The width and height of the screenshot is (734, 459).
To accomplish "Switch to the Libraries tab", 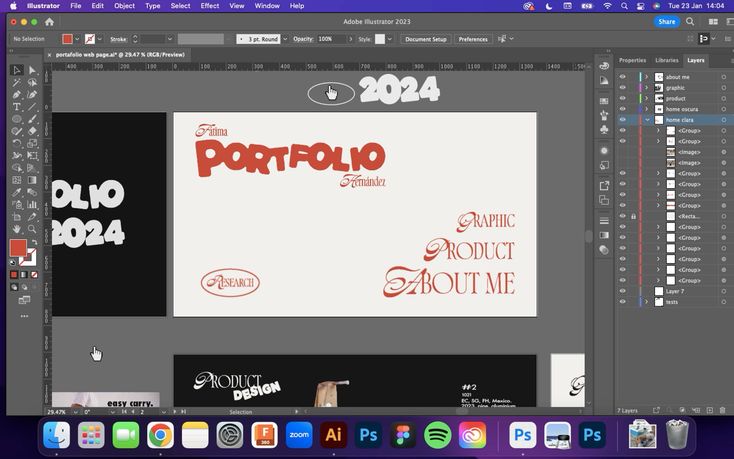I will (666, 60).
